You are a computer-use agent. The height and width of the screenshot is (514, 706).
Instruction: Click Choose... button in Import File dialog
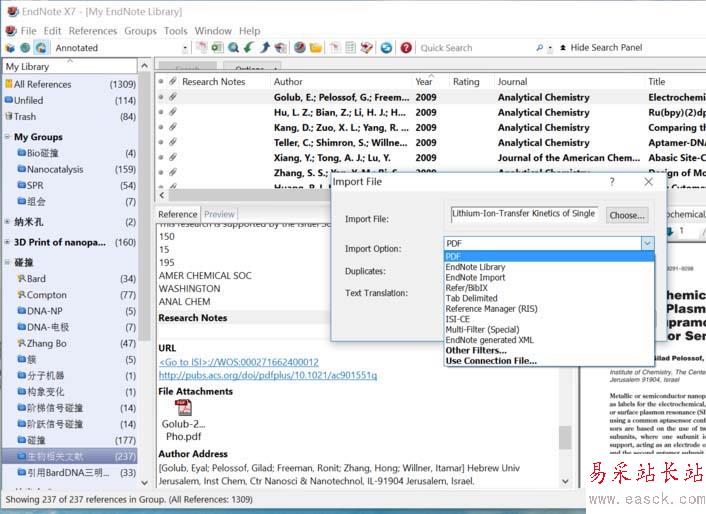[627, 215]
